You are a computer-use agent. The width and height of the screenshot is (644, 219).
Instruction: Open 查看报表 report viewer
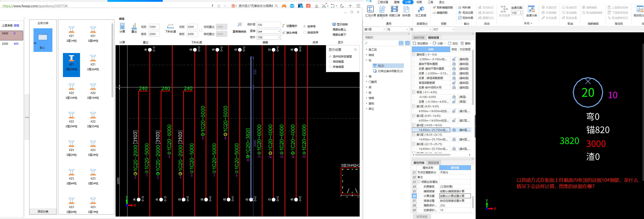[x=382, y=9]
